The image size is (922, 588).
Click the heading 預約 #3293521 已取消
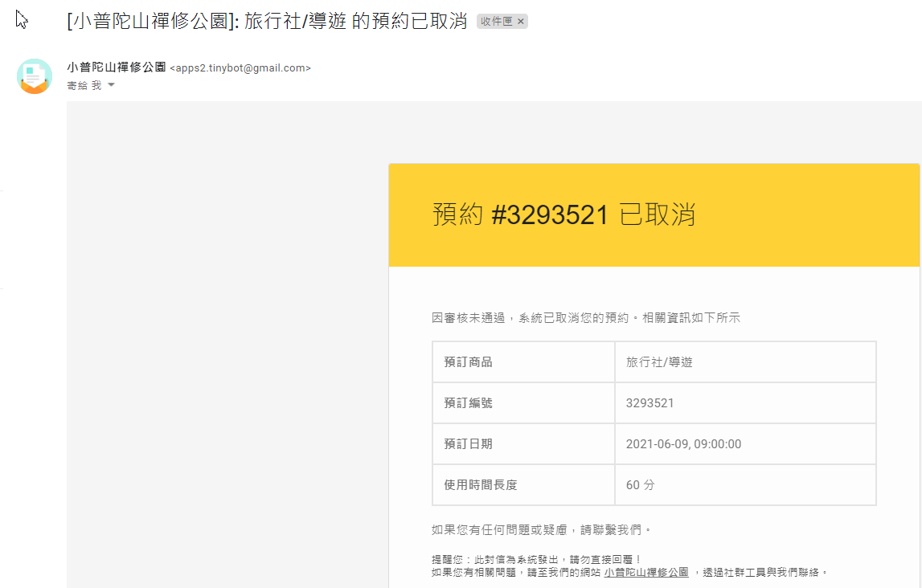[x=564, y=214]
